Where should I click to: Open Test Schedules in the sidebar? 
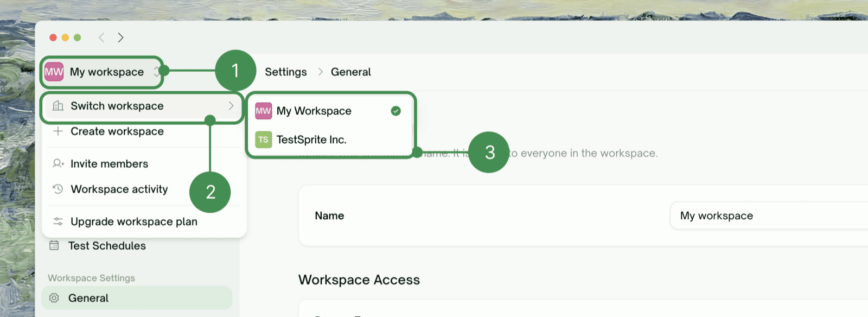[x=137, y=246]
